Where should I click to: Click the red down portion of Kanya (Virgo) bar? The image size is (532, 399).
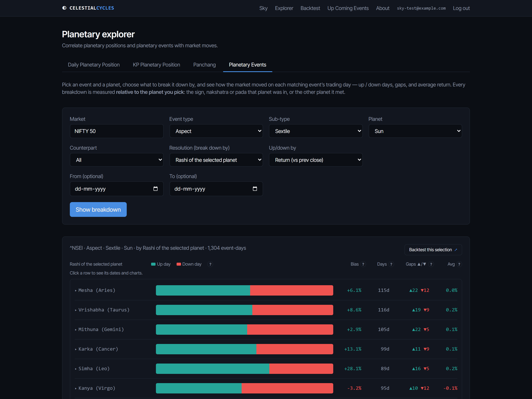click(287, 388)
